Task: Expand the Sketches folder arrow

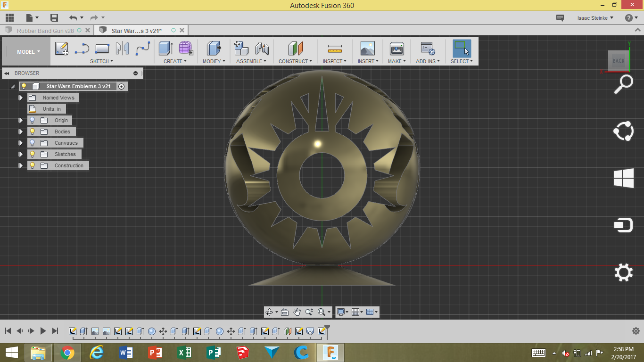Action: (21, 154)
